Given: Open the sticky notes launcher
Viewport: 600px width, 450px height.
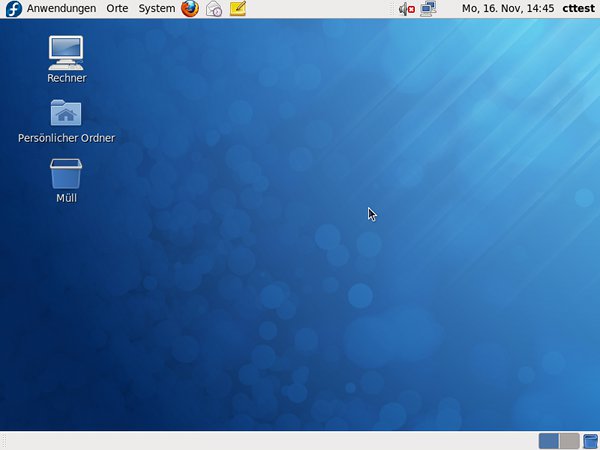Looking at the screenshot, I should [x=238, y=8].
